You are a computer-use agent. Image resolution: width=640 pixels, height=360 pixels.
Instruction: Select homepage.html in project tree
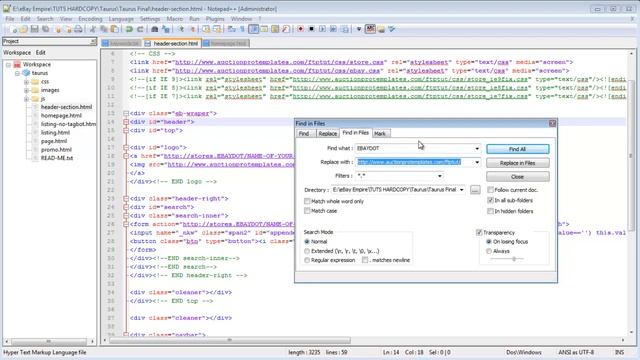(x=61, y=116)
